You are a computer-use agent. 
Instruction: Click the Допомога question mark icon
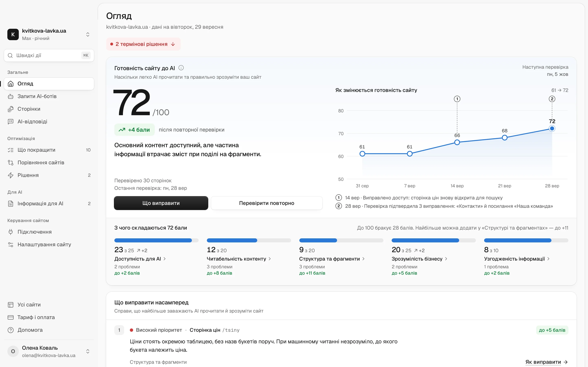click(10, 330)
